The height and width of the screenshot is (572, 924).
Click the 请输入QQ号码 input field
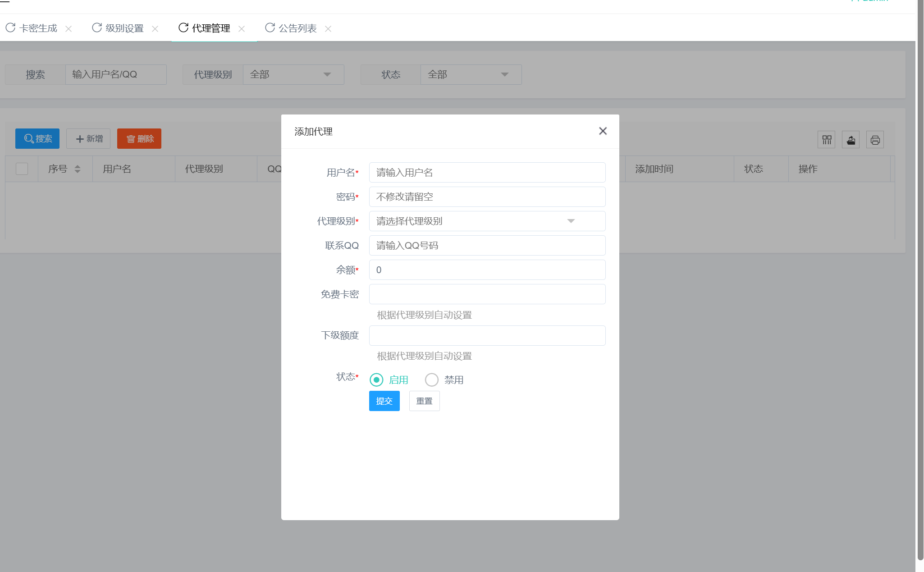pyautogui.click(x=487, y=246)
